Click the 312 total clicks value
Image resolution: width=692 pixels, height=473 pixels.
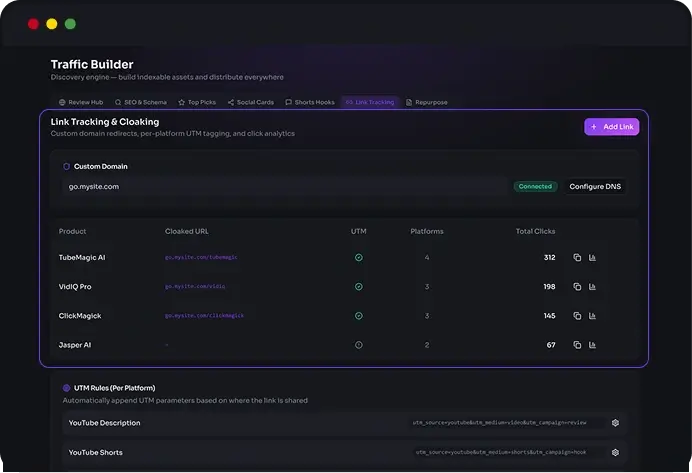coord(549,257)
